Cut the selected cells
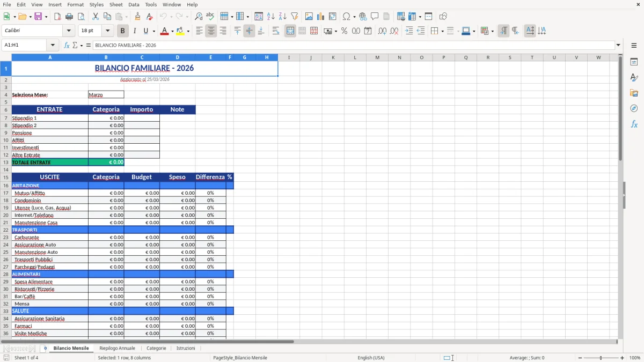This screenshot has height=362, width=644. [x=96, y=17]
